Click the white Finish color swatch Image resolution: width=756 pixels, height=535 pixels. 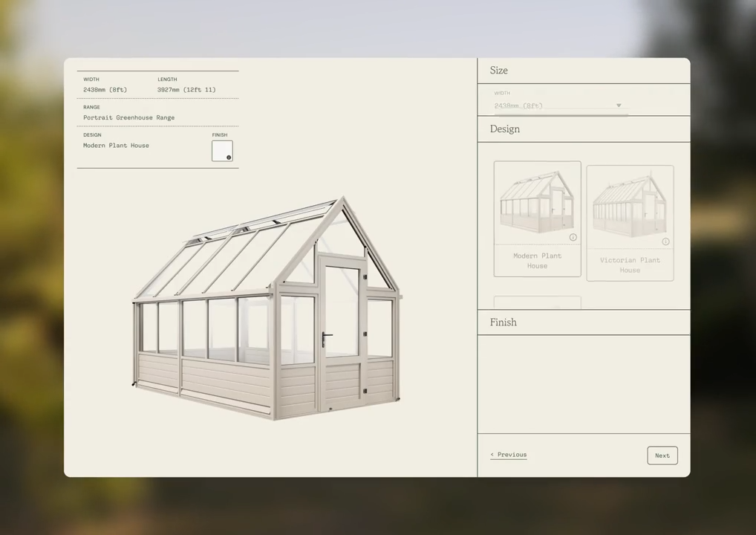(x=221, y=149)
